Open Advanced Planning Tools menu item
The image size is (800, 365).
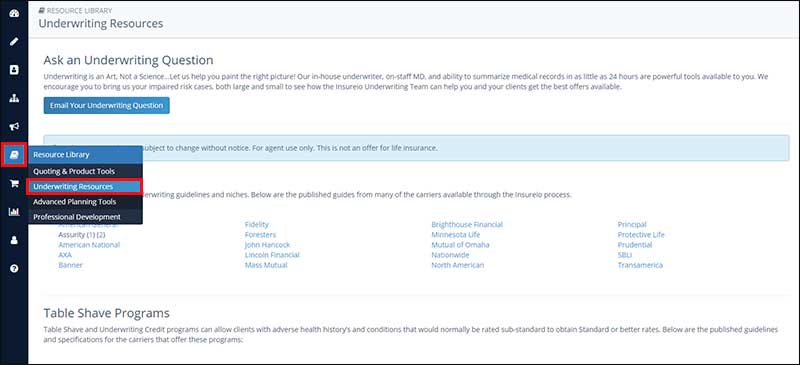coord(85,202)
